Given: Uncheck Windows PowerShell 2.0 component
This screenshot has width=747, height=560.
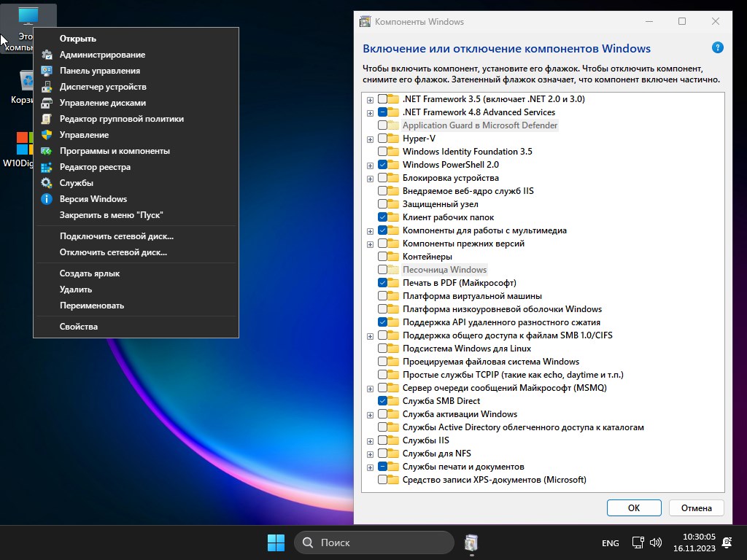Looking at the screenshot, I should 383,165.
